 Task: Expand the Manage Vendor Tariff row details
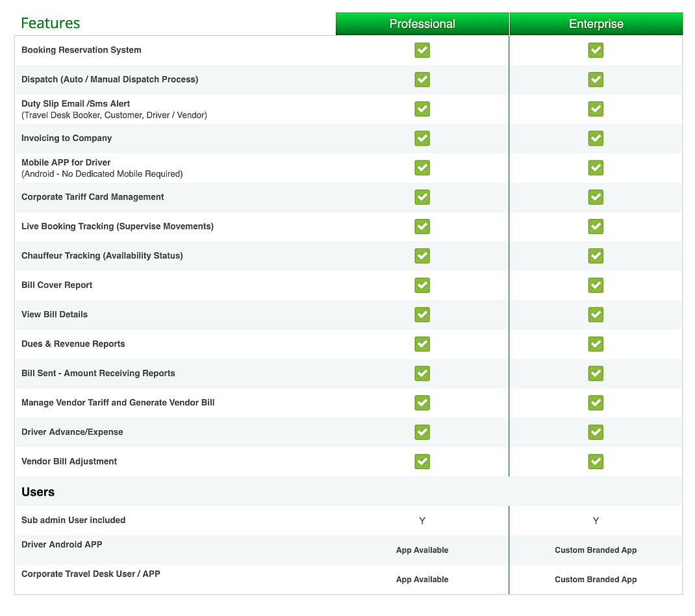[118, 403]
